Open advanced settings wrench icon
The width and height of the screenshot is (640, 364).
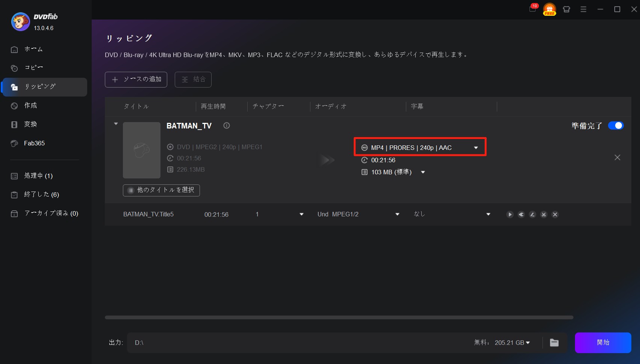[x=521, y=214]
